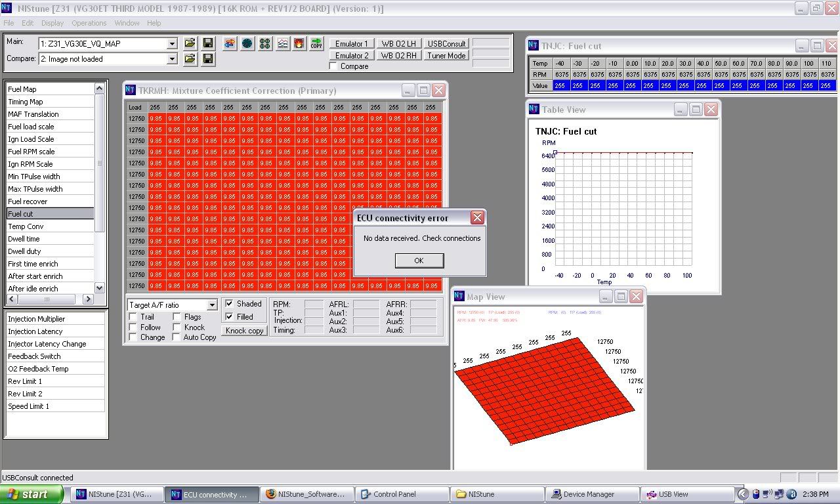Viewport: 840px width, 504px height.
Task: Enable the Change checkbox
Action: [133, 337]
